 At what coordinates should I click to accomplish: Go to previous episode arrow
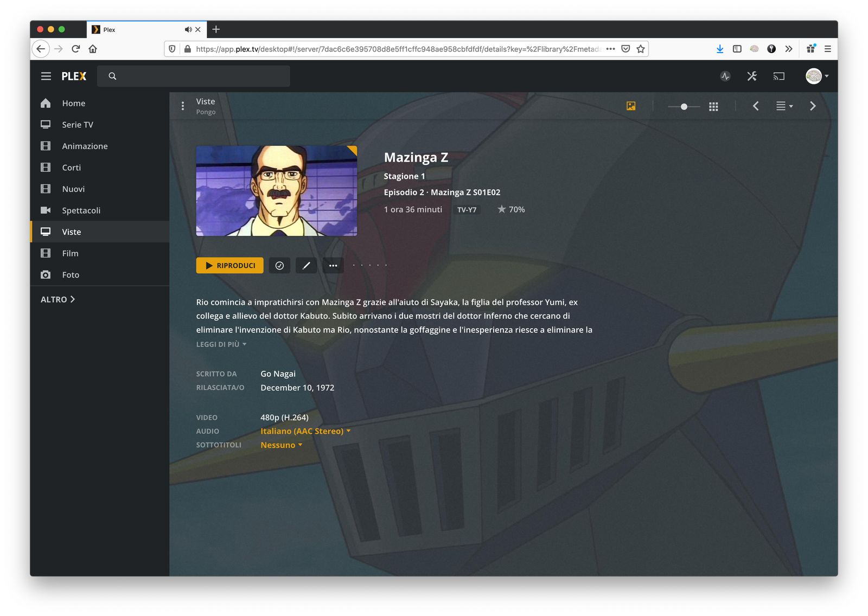(756, 106)
